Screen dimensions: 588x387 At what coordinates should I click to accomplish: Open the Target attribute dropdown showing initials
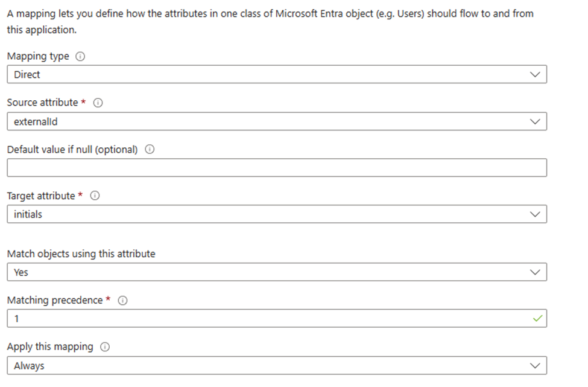coord(277,214)
